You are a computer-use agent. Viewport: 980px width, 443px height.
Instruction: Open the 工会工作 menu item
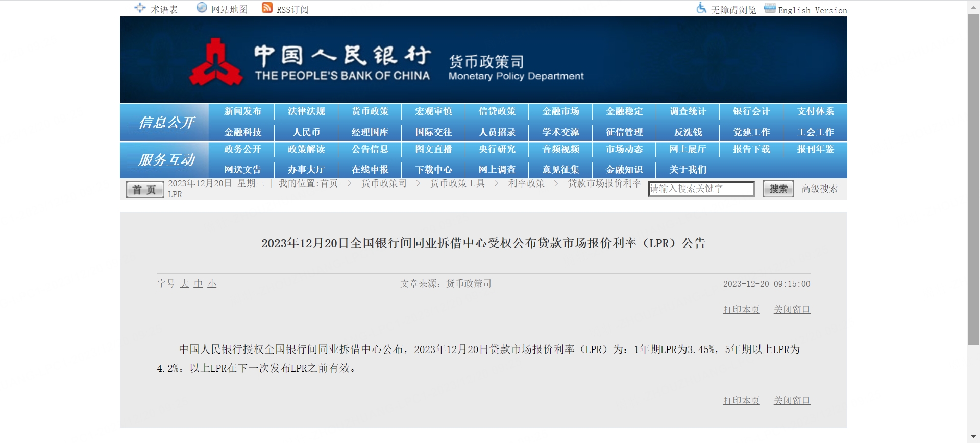click(x=816, y=132)
